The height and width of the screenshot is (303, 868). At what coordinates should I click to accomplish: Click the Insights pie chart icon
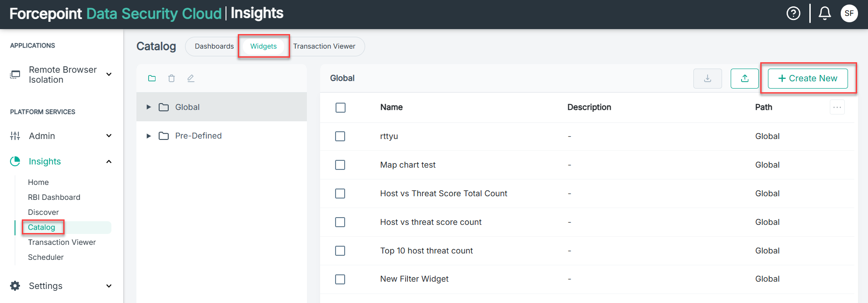pyautogui.click(x=15, y=161)
